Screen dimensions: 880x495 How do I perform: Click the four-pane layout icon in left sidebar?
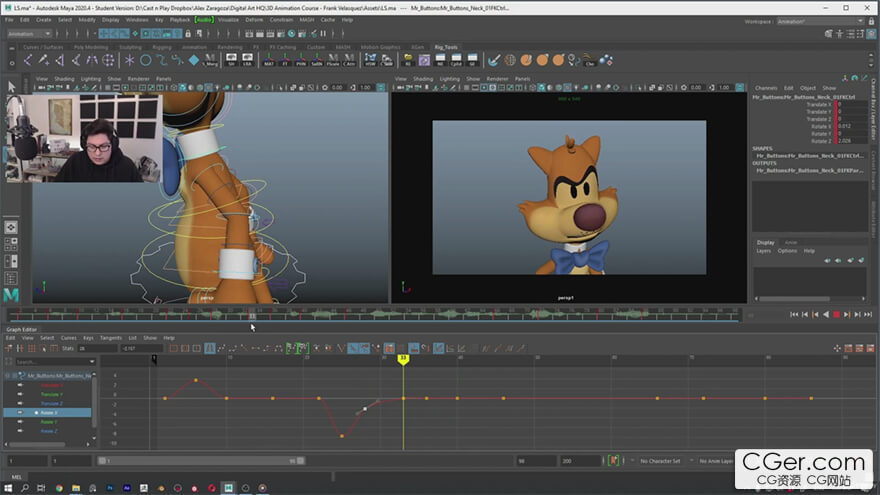tap(11, 244)
